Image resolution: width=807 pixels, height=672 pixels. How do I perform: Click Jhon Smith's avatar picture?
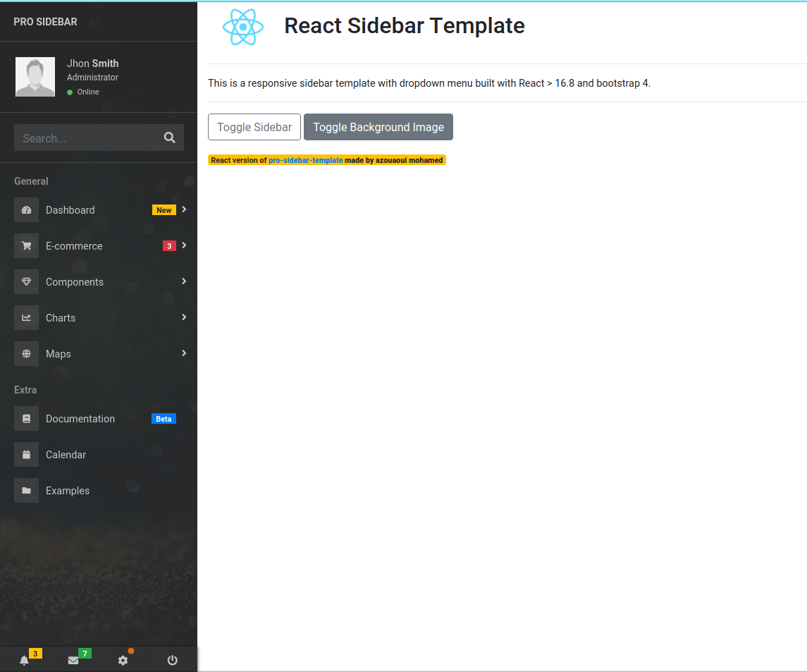pos(35,77)
